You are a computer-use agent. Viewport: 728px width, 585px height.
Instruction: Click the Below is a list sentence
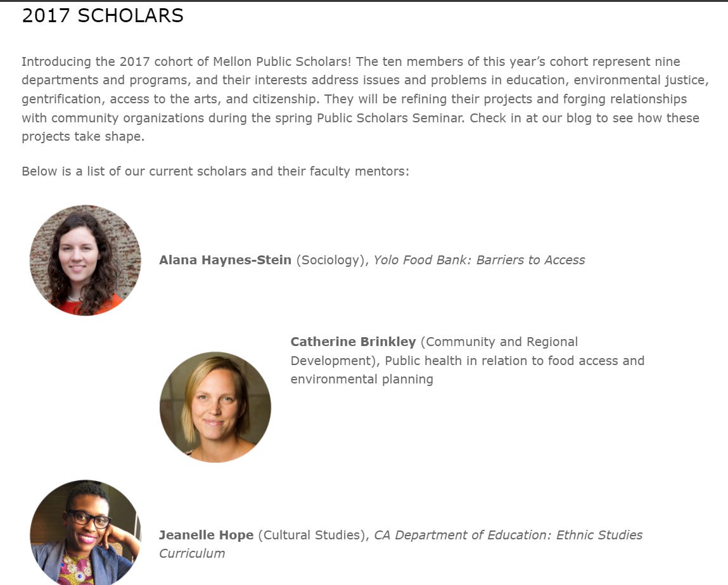coord(215,171)
